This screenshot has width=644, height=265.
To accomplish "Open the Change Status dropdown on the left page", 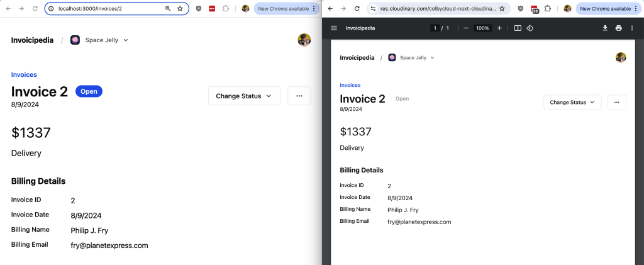I will coord(244,96).
